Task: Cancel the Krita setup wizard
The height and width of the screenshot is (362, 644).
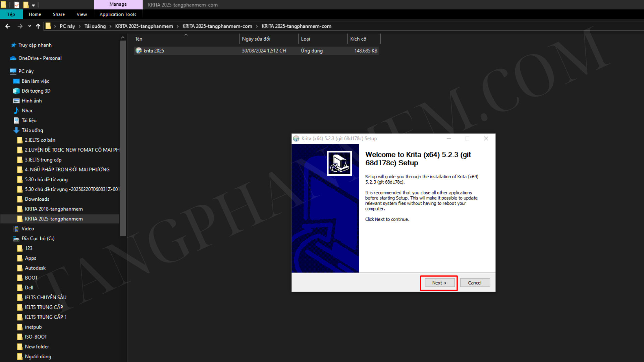Action: [475, 283]
